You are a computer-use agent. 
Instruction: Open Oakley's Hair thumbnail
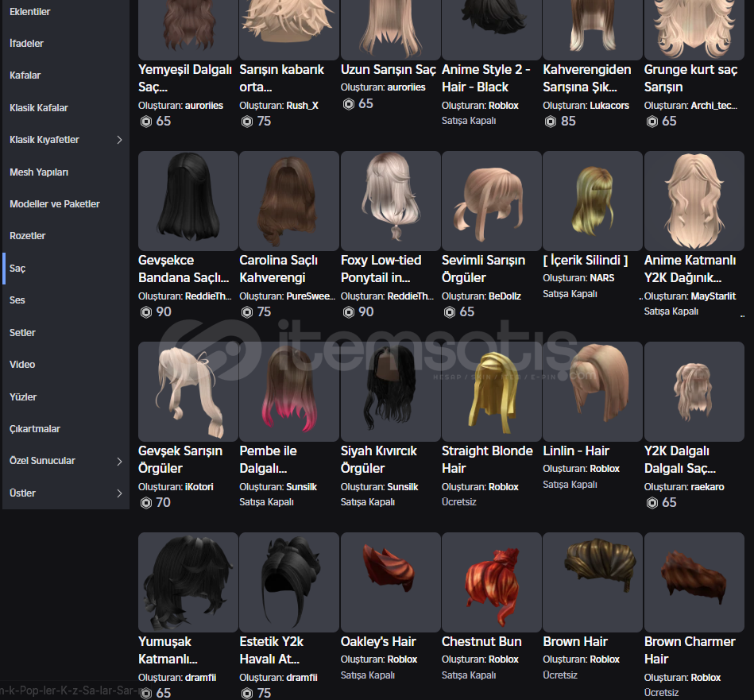(390, 582)
